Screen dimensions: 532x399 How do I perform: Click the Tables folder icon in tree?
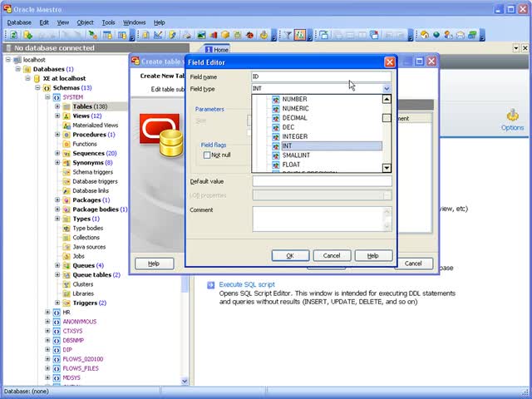66,106
